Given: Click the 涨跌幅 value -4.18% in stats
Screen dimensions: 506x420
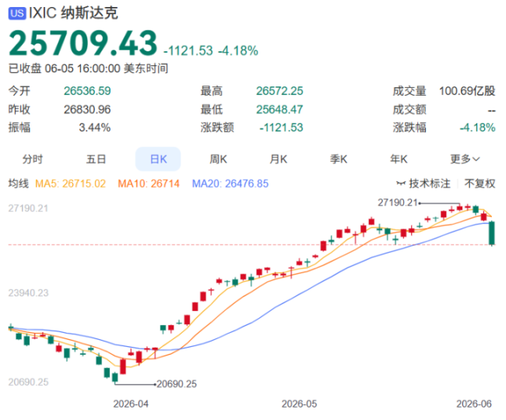Looking at the screenshot, I should [477, 128].
